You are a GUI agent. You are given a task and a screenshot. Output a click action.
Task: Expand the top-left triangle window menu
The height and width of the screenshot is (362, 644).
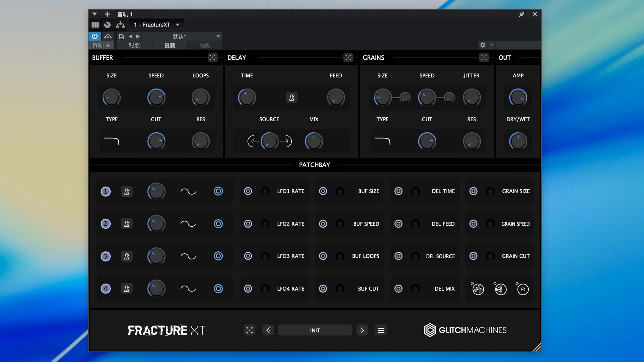(x=95, y=14)
